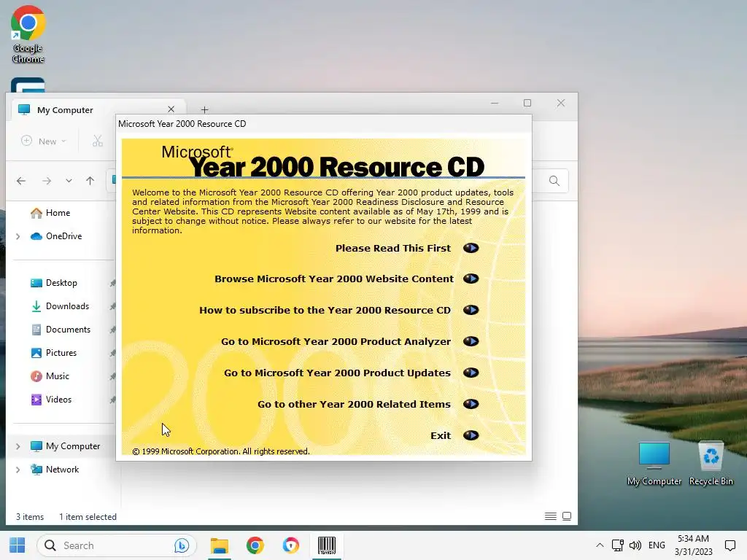
Task: Open the barcode app in taskbar
Action: (327, 545)
